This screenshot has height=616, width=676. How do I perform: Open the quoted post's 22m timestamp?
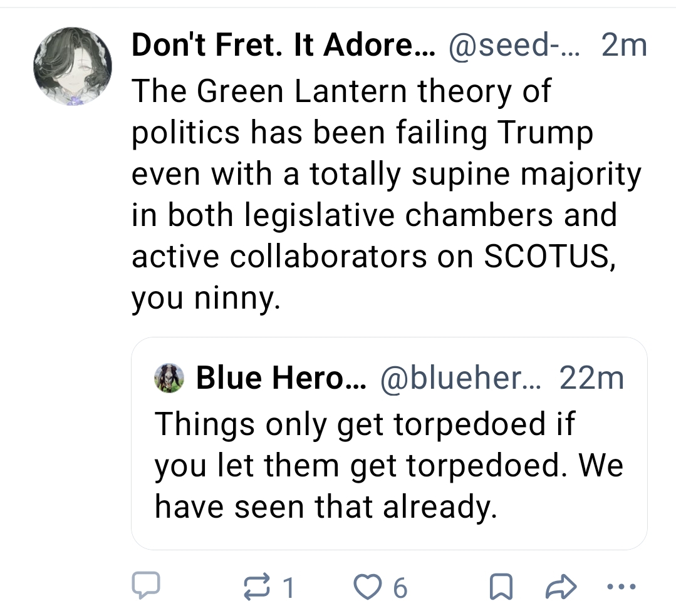coord(591,378)
